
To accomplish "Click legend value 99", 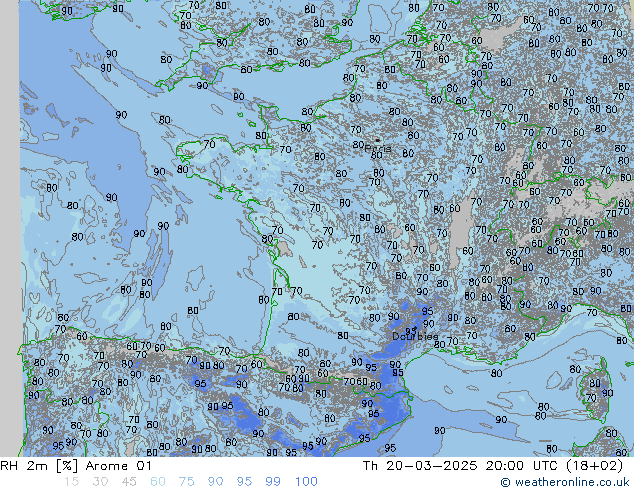I will point(273,482).
